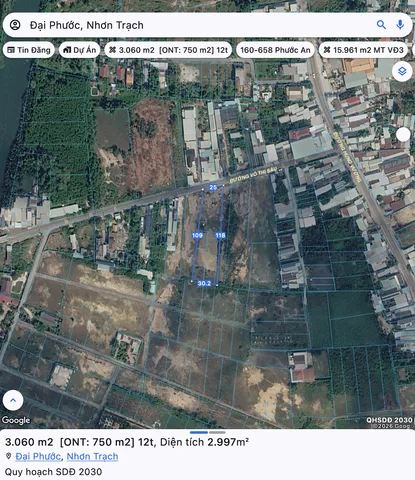The image size is (415, 480).
Task: Click the 25 width label on parcel
Action: [x=213, y=187]
